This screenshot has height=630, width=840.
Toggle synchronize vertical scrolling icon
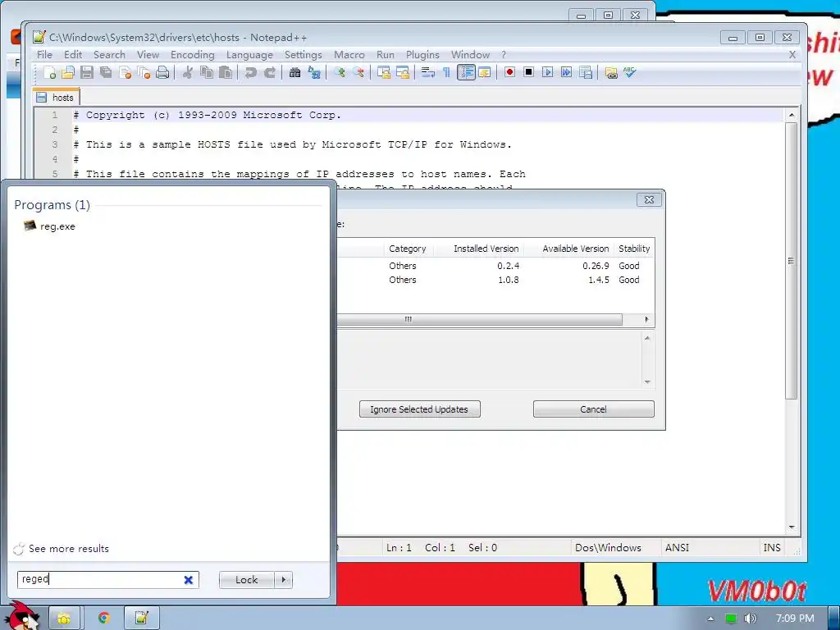[384, 72]
